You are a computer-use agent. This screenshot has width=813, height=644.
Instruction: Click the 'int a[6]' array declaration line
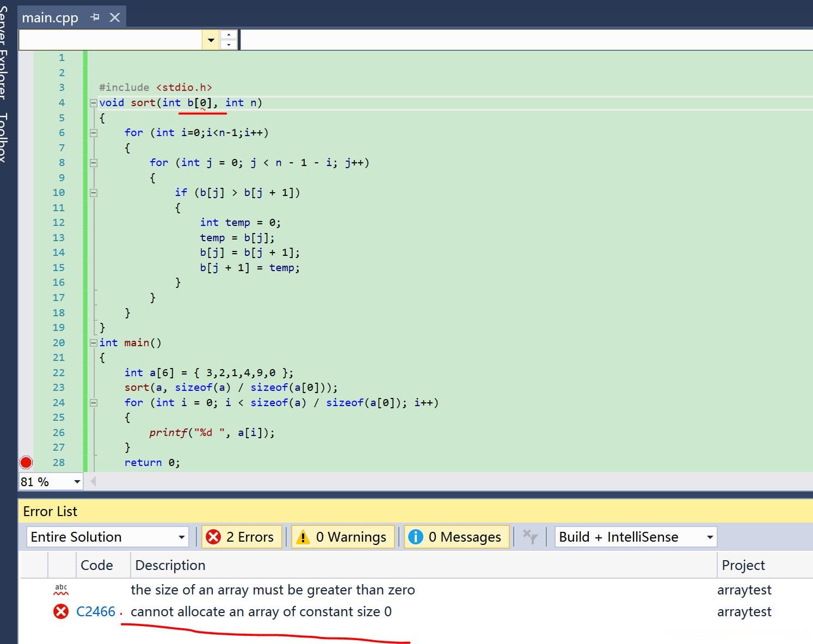pos(209,373)
